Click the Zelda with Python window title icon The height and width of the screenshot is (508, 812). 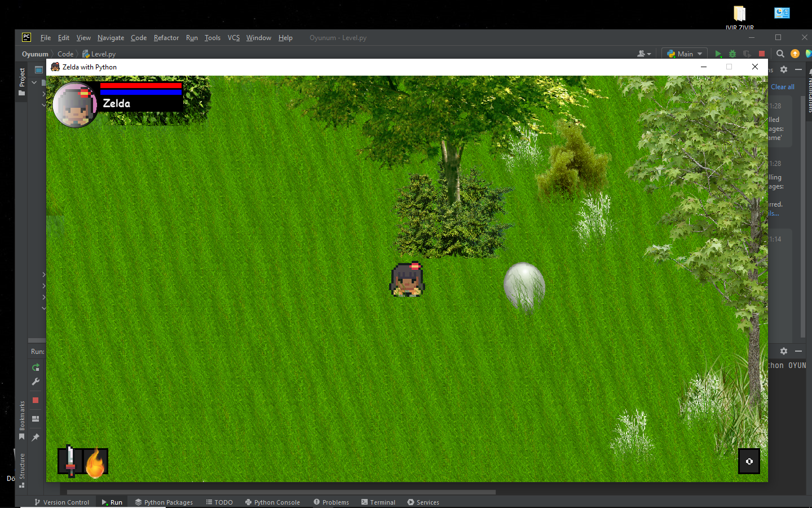(x=55, y=67)
